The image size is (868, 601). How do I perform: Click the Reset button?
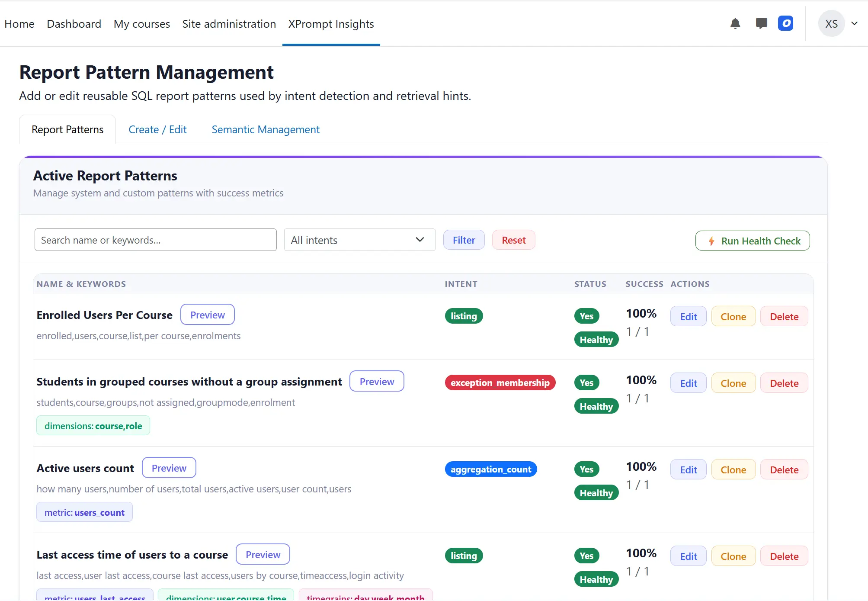click(514, 240)
